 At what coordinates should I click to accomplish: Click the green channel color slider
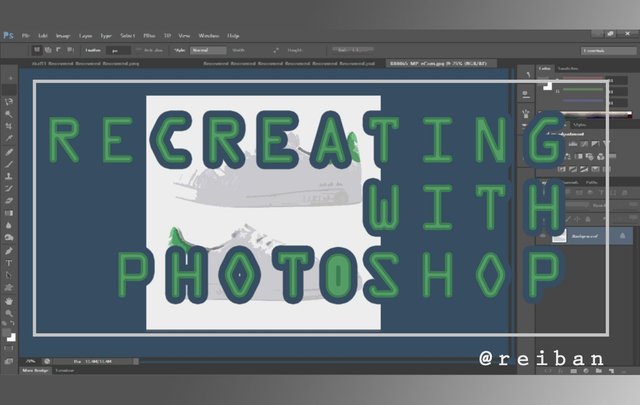pos(583,89)
